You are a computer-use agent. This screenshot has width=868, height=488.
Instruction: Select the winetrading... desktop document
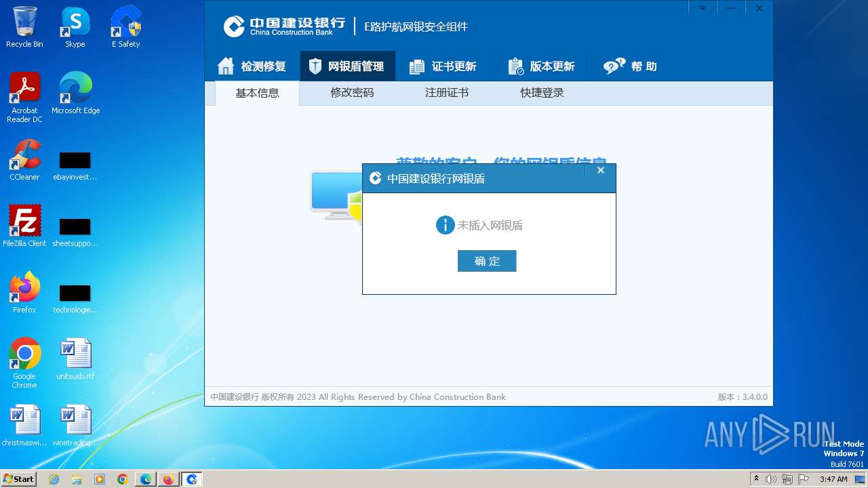(x=75, y=426)
